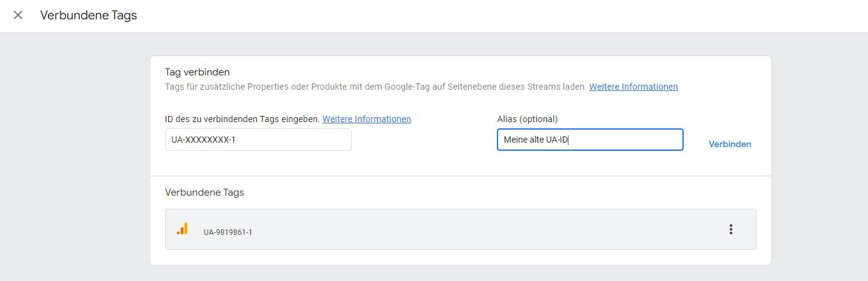Screen dimensions: 868x281
Task: Select the connected tag row UA-9819861-1
Action: (x=460, y=229)
